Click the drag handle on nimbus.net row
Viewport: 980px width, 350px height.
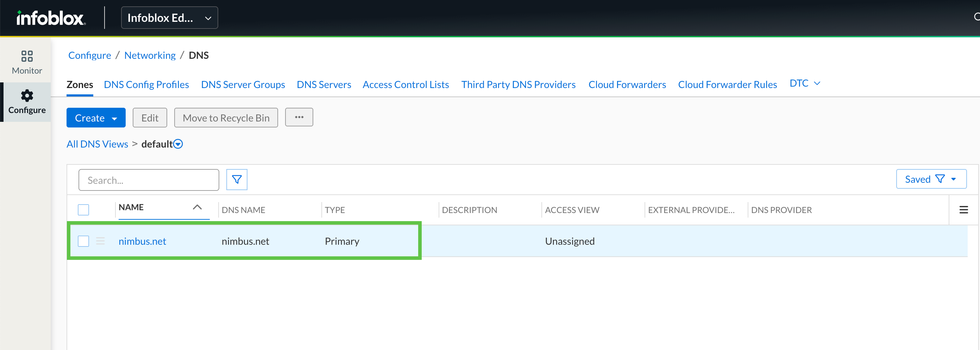coord(100,241)
